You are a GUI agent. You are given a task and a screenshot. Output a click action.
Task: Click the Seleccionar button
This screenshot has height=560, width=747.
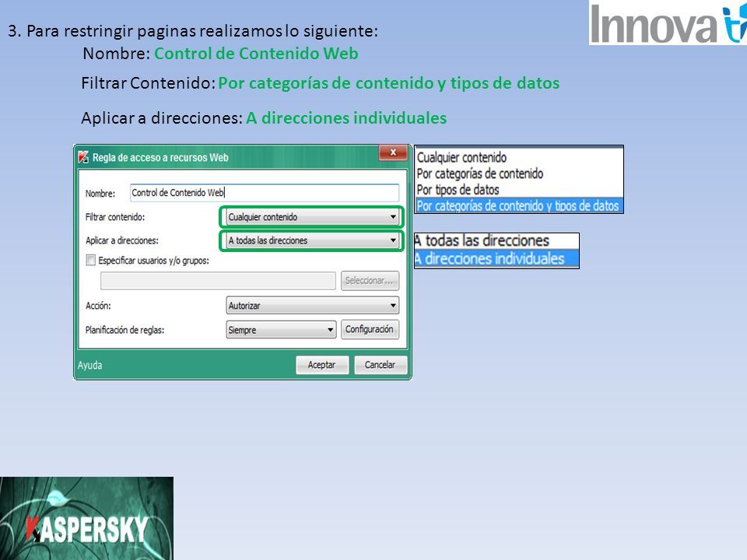[x=370, y=281]
